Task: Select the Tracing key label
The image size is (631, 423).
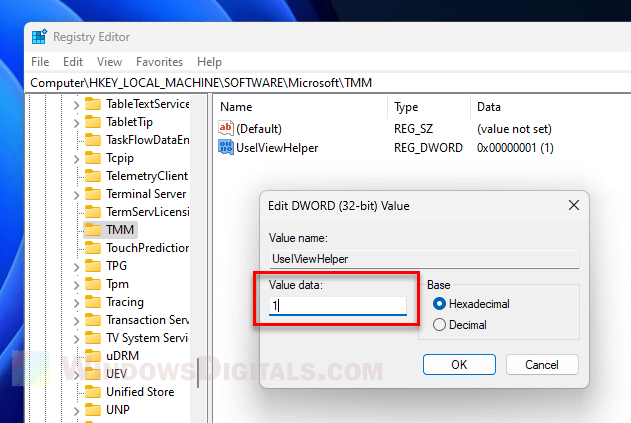Action: [125, 302]
